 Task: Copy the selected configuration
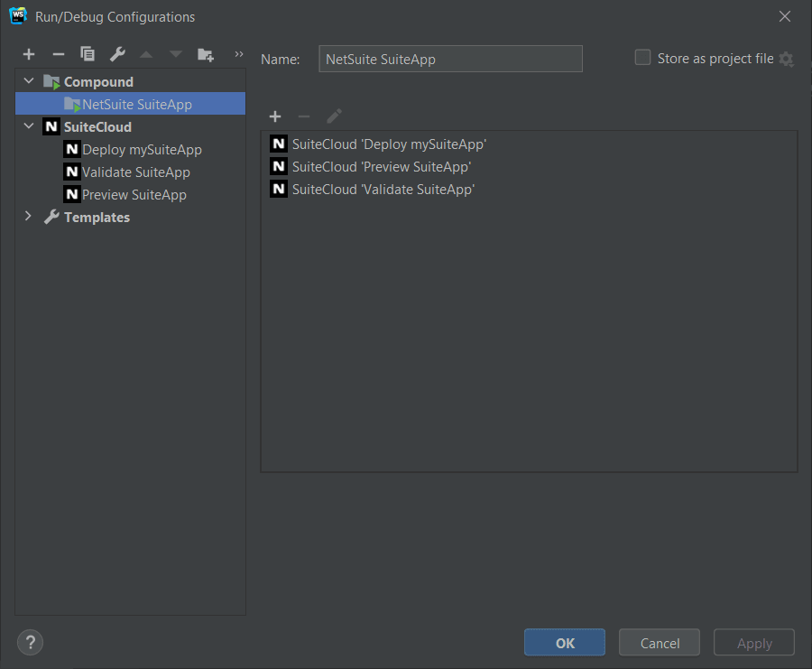click(x=88, y=53)
